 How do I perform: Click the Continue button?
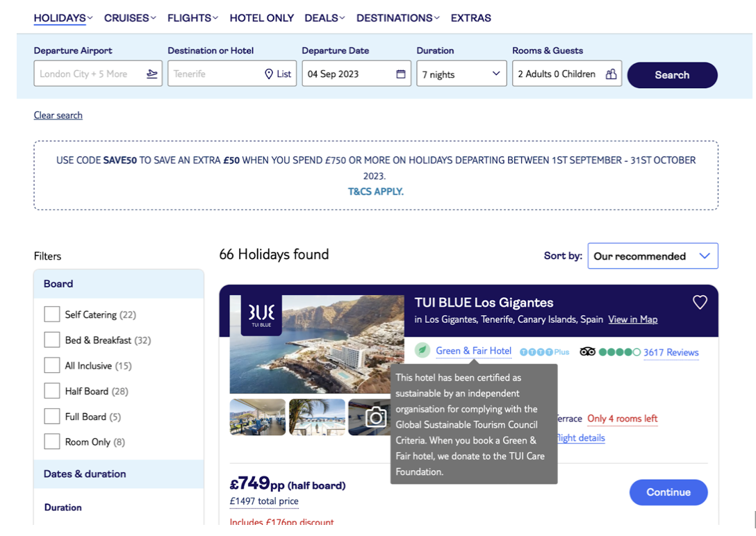(668, 492)
